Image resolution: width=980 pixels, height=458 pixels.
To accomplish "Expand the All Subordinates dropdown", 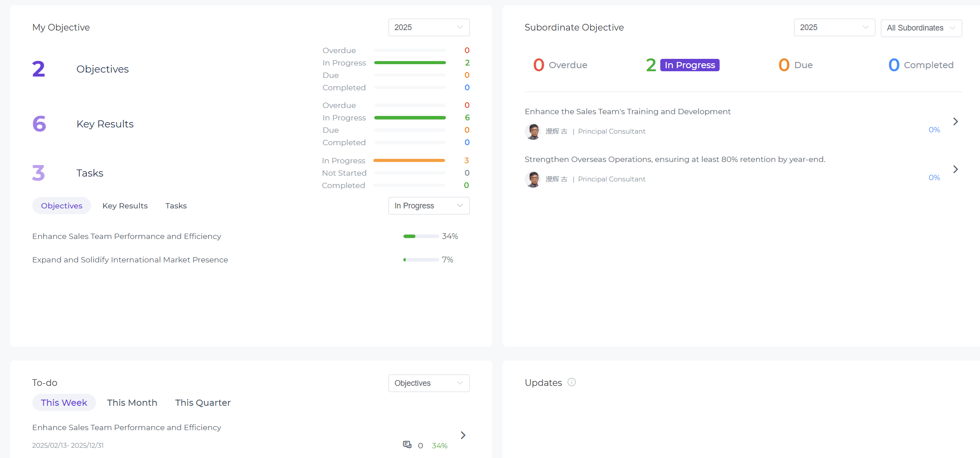I will (x=921, y=28).
